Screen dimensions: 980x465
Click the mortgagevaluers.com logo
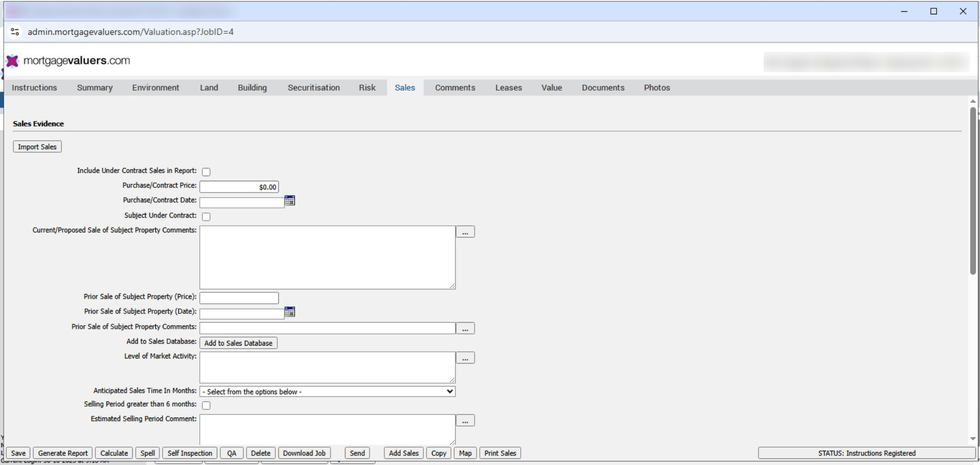(68, 60)
